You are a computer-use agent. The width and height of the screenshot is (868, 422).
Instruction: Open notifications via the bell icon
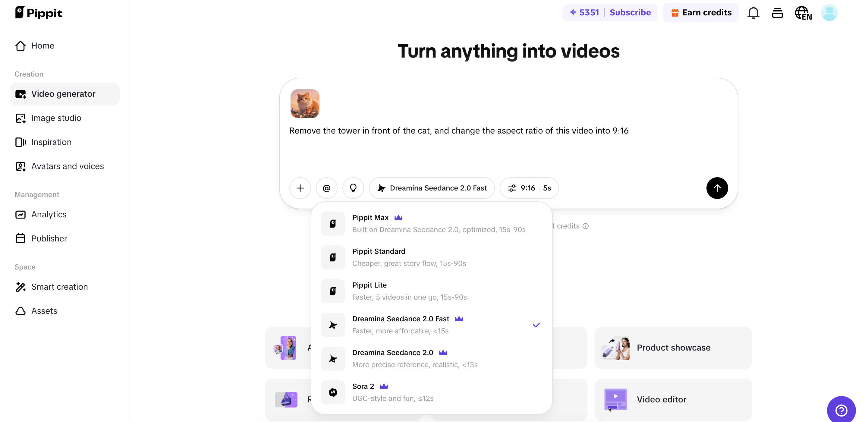[x=753, y=12]
